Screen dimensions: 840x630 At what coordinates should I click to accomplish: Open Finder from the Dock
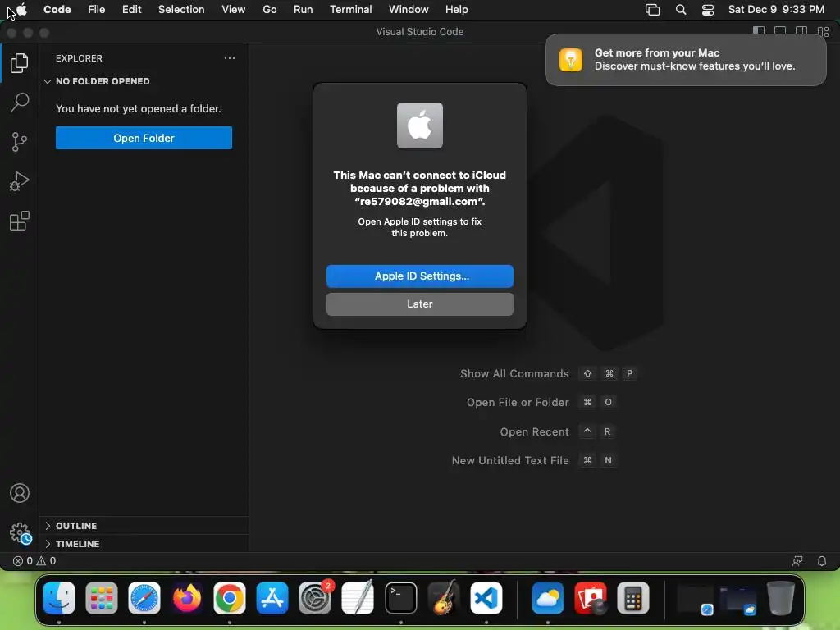point(59,598)
